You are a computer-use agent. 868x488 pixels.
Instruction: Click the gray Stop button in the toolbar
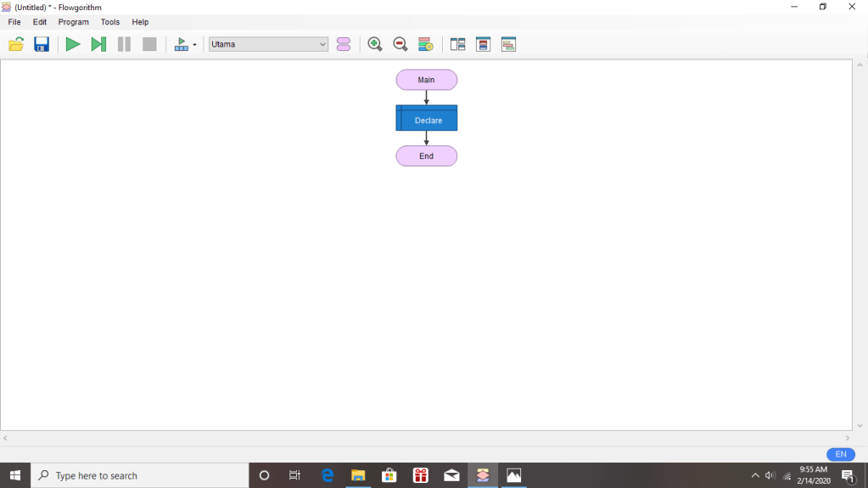pyautogui.click(x=149, y=44)
